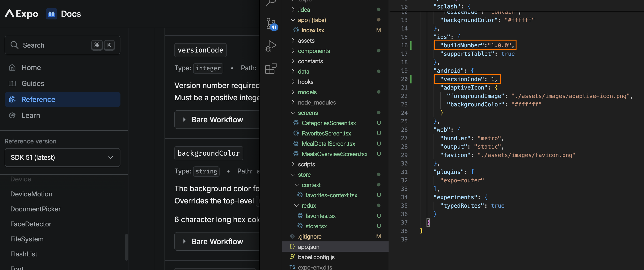This screenshot has height=270, width=644.
Task: Click the React icon beside MealDetailScreen.tsx
Action: 296,143
